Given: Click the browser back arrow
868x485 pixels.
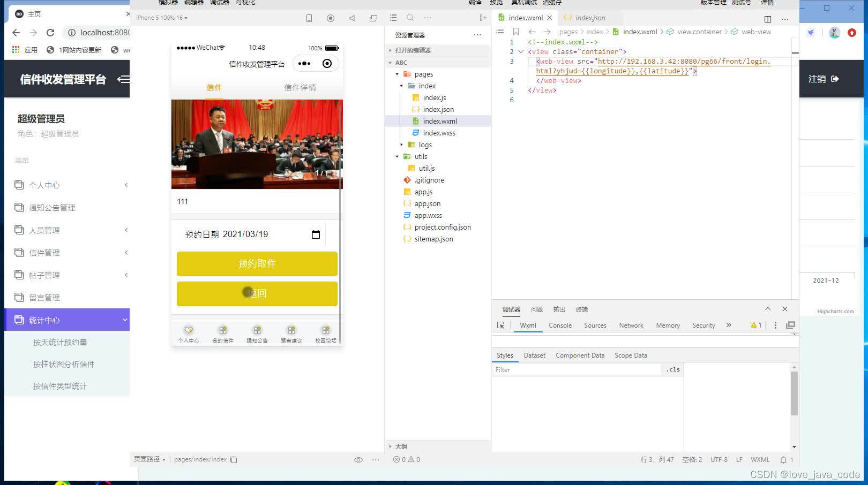Looking at the screenshot, I should tap(16, 33).
